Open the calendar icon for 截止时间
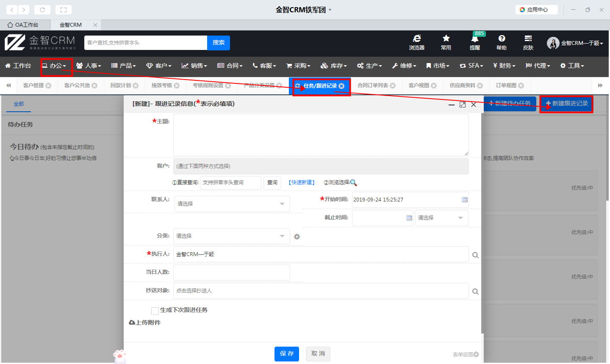Screen dimensions: 610x364 pyautogui.click(x=409, y=218)
